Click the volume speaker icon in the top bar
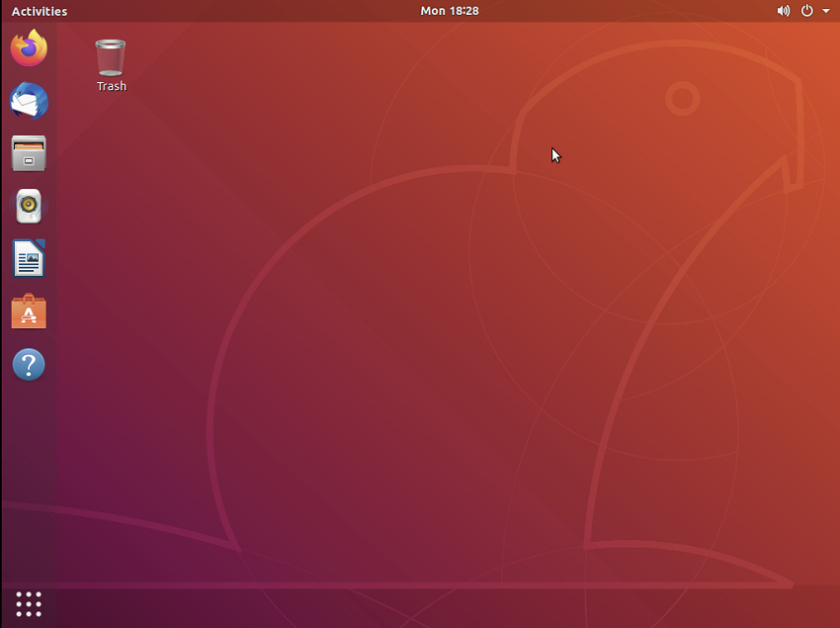Screen dimensions: 840x628 point(784,11)
